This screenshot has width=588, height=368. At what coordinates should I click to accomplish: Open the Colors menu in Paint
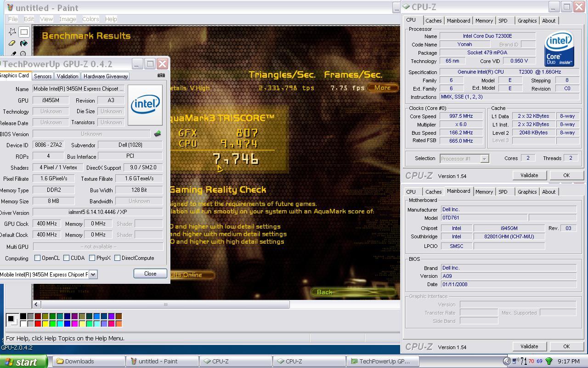coord(90,19)
